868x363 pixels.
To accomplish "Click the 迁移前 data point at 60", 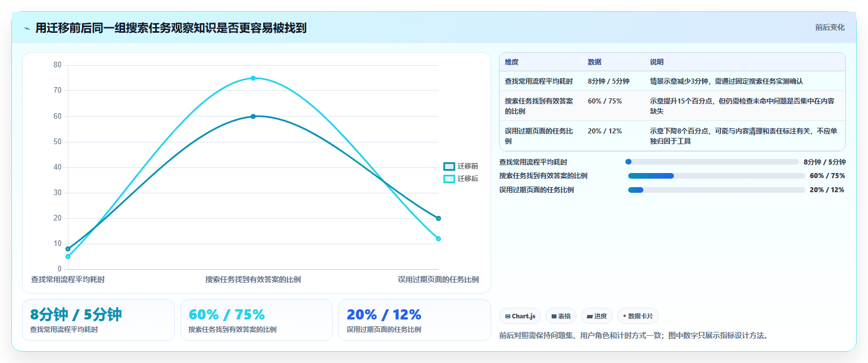I will 253,116.
